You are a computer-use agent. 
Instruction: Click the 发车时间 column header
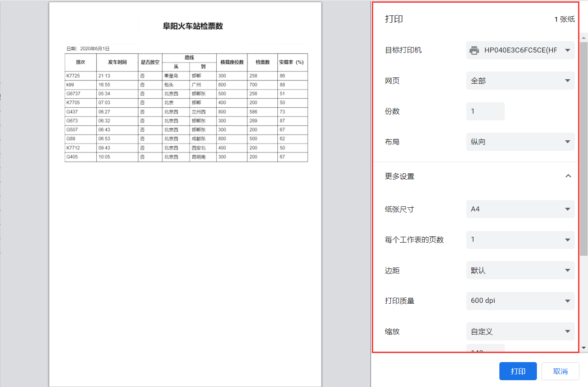point(117,62)
